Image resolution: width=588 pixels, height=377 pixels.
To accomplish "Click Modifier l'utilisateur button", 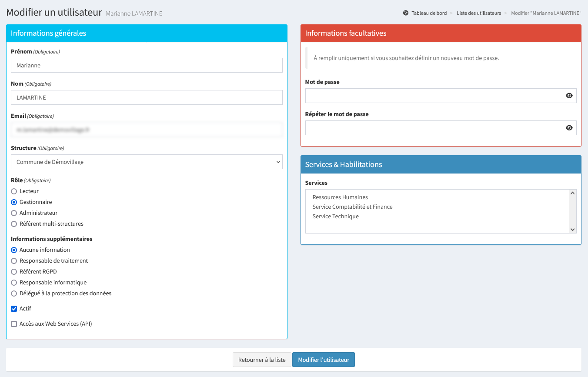I will coord(323,360).
